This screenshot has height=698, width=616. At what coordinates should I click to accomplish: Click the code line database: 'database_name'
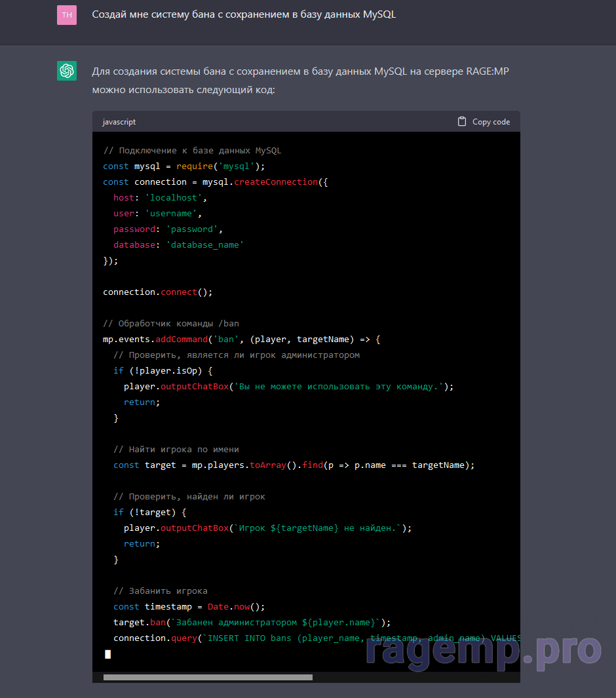point(178,245)
